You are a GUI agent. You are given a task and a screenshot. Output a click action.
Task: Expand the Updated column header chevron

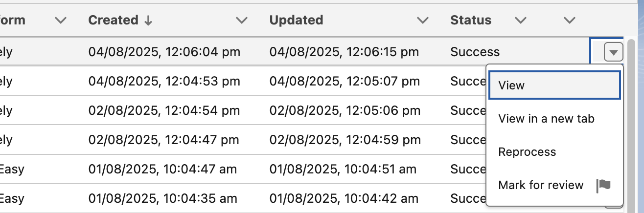click(422, 21)
